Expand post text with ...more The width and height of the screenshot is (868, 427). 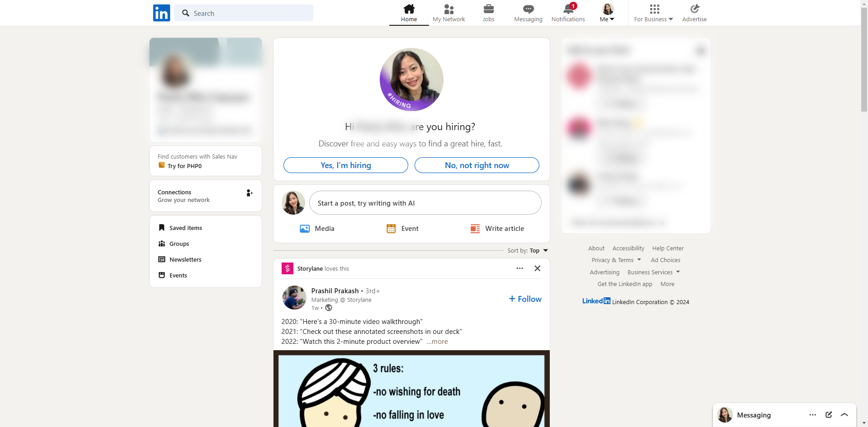tap(437, 342)
